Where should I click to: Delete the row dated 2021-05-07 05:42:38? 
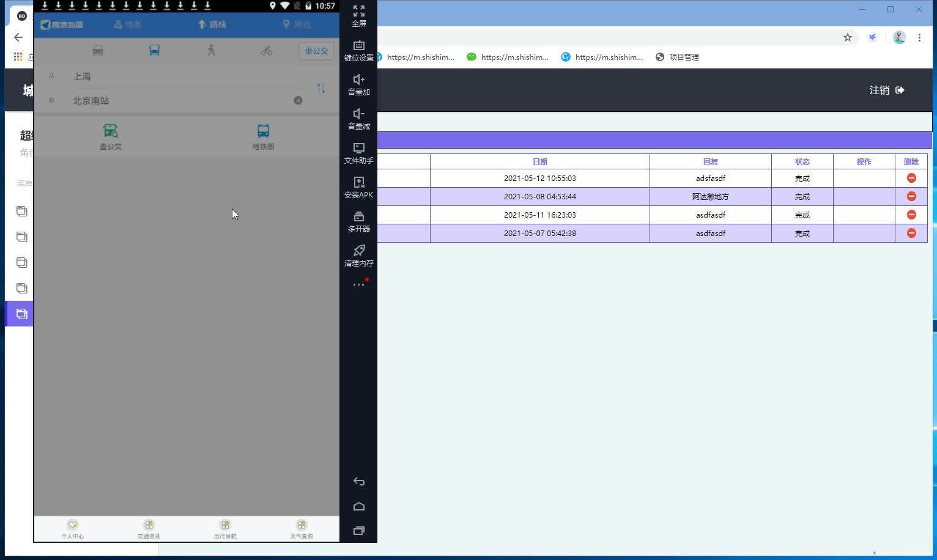click(x=911, y=233)
